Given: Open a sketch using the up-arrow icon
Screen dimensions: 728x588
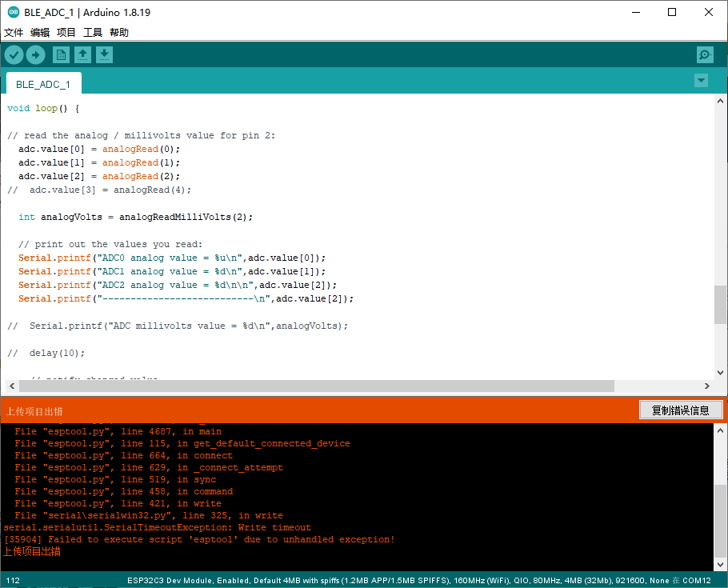Looking at the screenshot, I should click(82, 55).
